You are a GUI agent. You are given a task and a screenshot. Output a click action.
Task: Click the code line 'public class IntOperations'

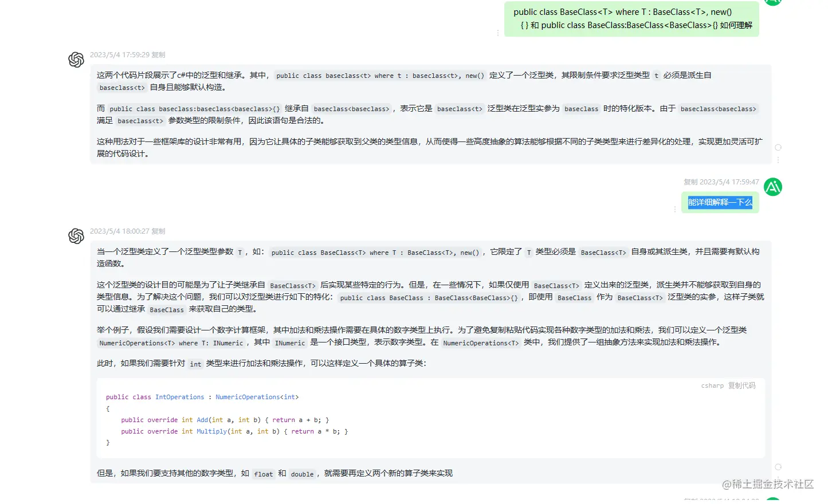point(202,397)
